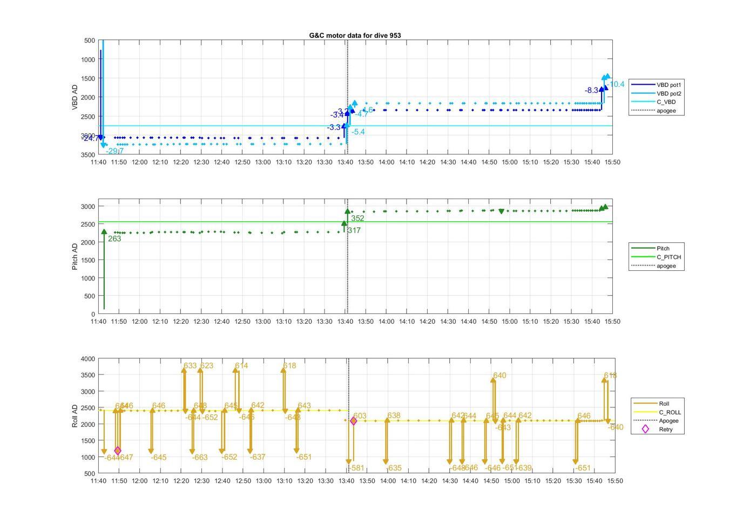756x532 pixels.
Task: Click the title "G&C motor data for dive 953"
Action: [355, 35]
